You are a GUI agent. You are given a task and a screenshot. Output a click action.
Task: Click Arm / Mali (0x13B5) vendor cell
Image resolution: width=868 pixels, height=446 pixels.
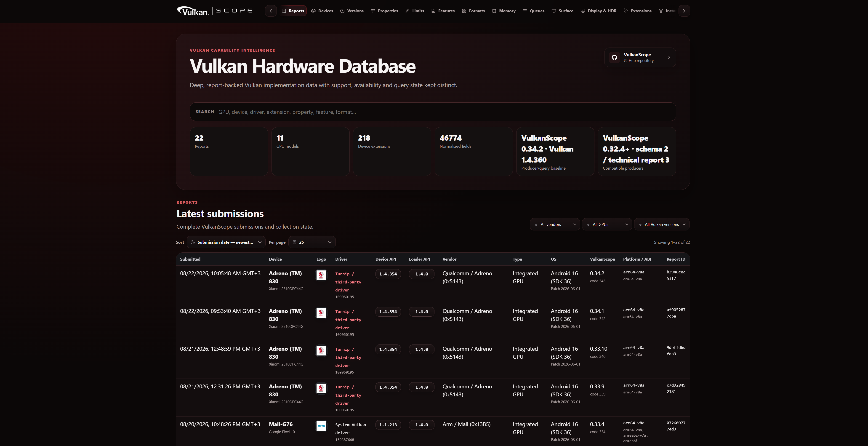coord(466,424)
